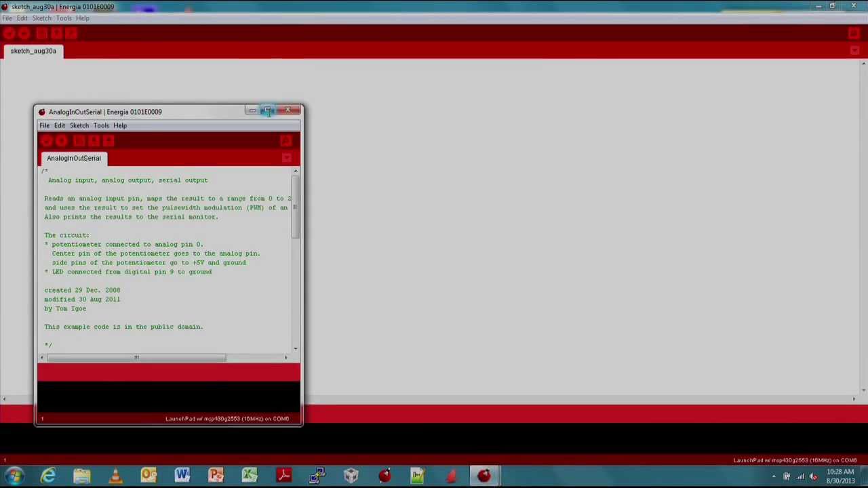The width and height of the screenshot is (868, 488).
Task: Open Word from the taskbar
Action: click(x=182, y=476)
